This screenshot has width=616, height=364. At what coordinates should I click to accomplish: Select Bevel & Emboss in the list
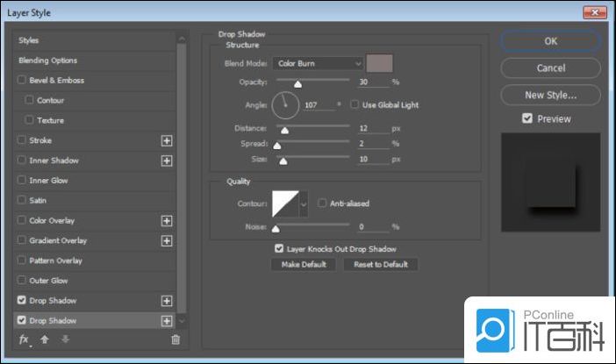tap(56, 81)
